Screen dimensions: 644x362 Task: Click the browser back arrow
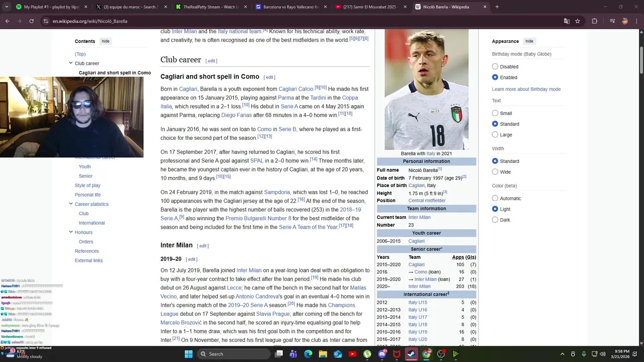click(x=7, y=21)
